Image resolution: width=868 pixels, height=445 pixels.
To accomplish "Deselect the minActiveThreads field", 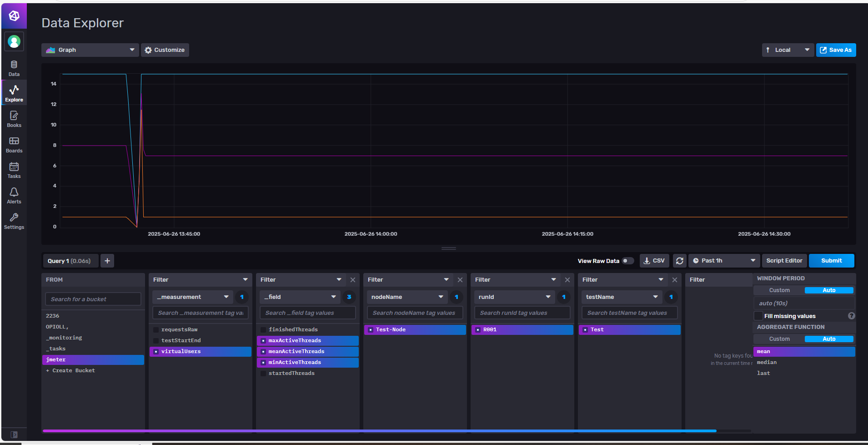I will pos(308,363).
